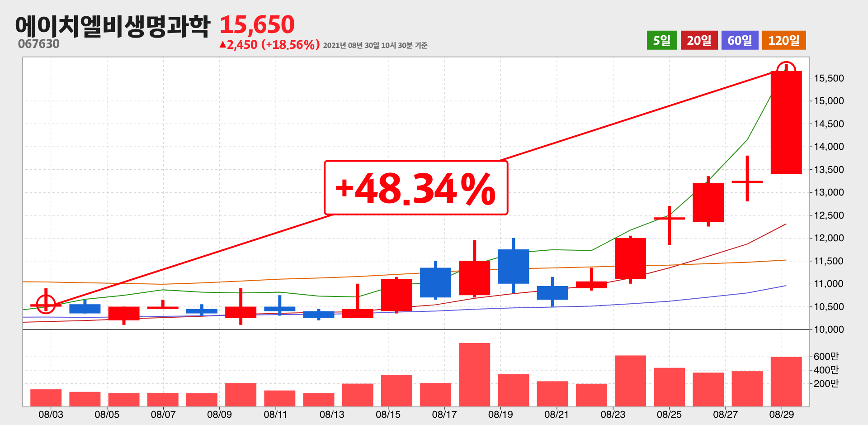Click the stock code 067630
The height and width of the screenshot is (425, 868).
[x=39, y=44]
